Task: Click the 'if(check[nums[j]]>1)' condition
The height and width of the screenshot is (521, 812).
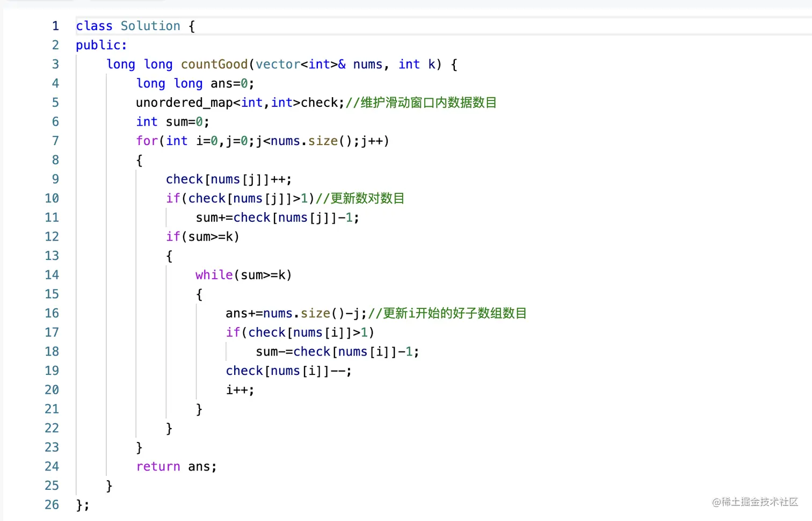Action: [240, 198]
